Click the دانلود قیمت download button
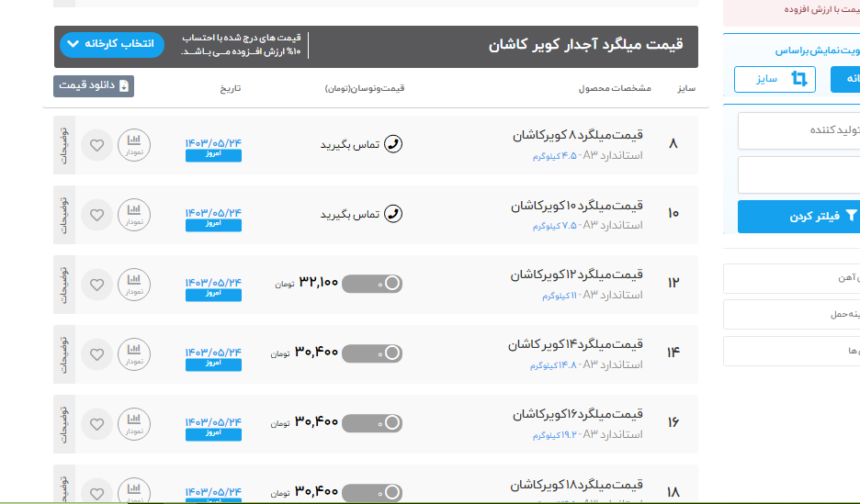 pos(93,85)
